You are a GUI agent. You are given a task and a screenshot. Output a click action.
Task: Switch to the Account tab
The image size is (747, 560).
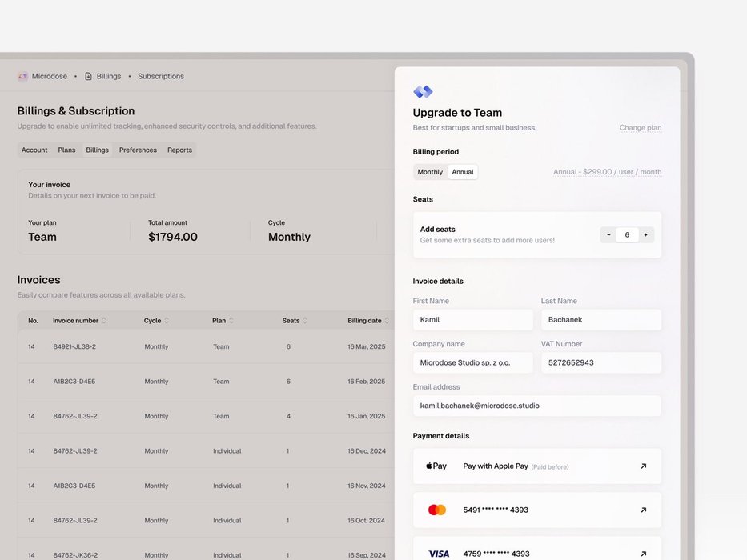[34, 150]
